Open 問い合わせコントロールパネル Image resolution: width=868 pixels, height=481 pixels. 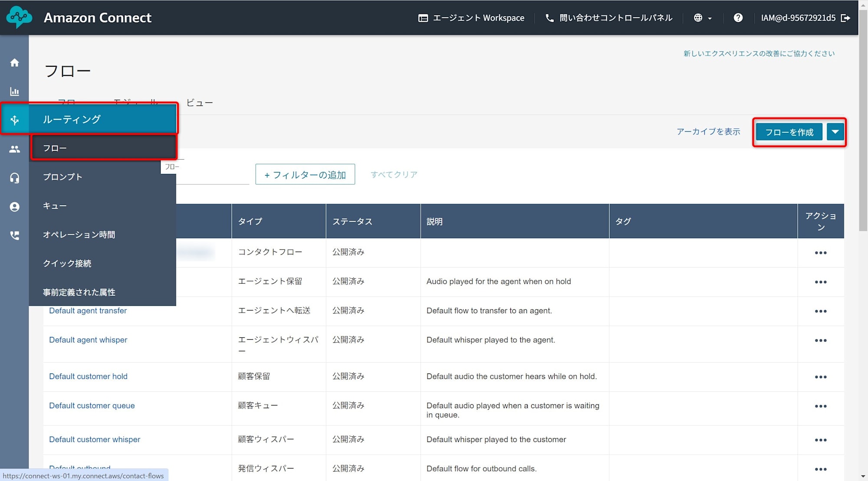609,18
